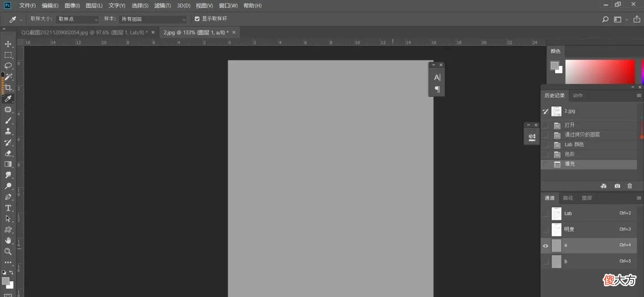The image size is (644, 297).
Task: Pick a color in the red color field
Action: point(600,72)
